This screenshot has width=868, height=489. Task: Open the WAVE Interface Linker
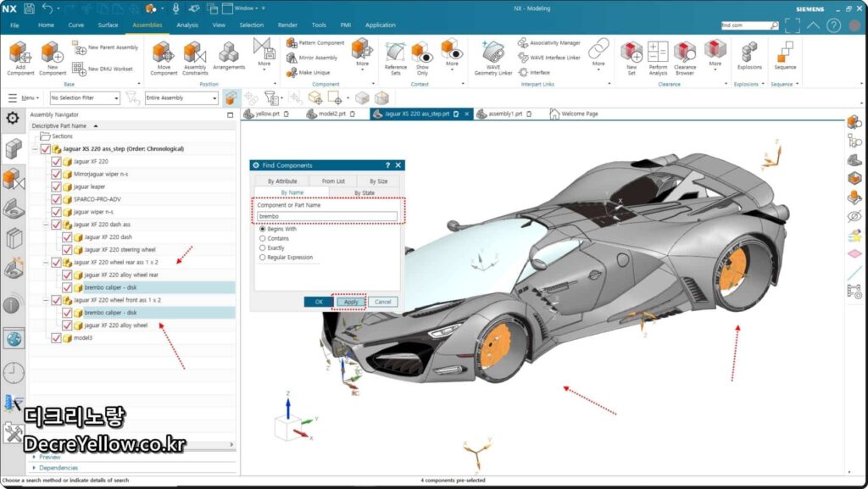[549, 58]
